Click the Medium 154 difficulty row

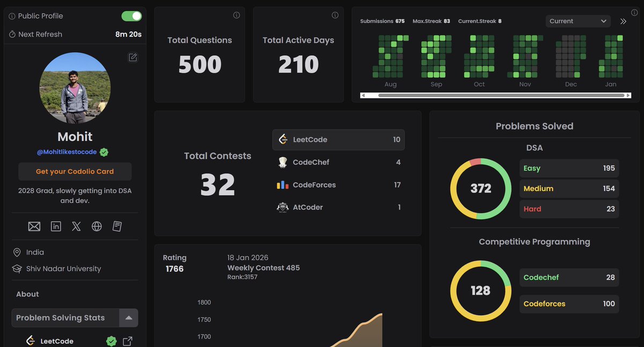(569, 188)
